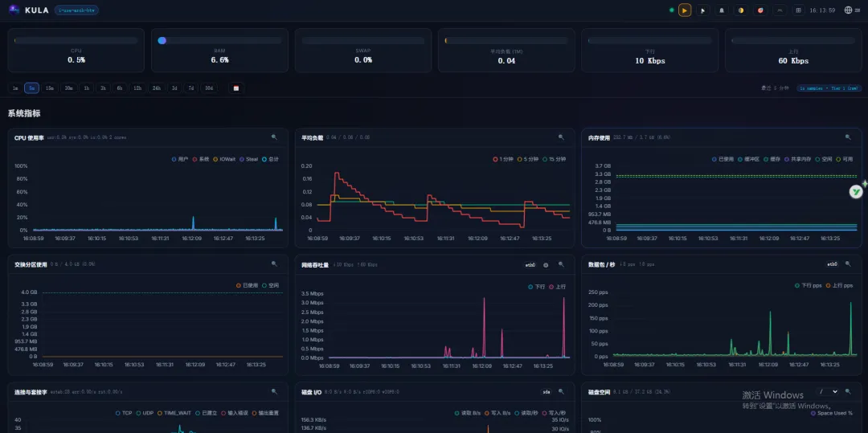This screenshot has height=433, width=868.
Task: Click the hostname badge beside KULA
Action: point(76,10)
